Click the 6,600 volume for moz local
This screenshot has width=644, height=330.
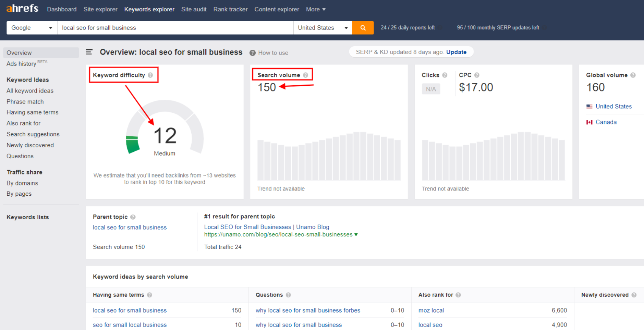(x=559, y=311)
